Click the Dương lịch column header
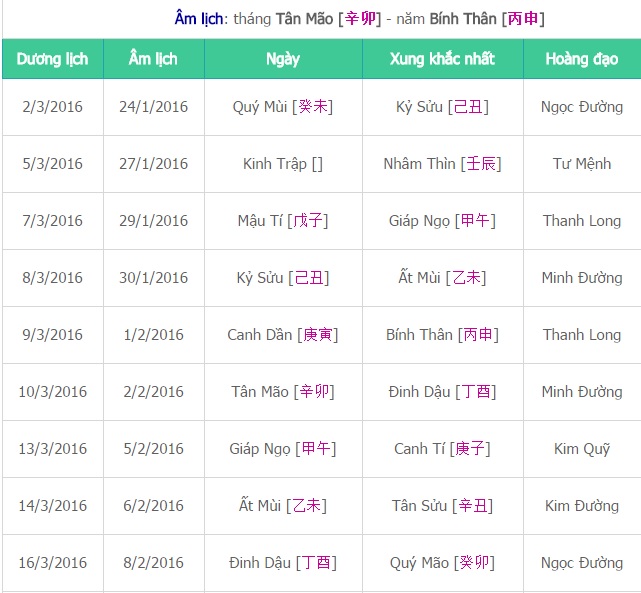641x593 pixels. click(53, 59)
